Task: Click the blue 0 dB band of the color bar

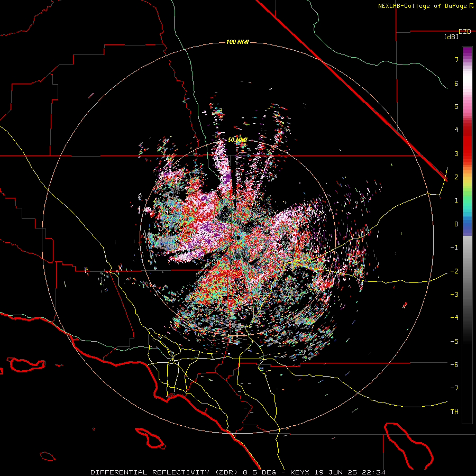Action: (x=467, y=224)
